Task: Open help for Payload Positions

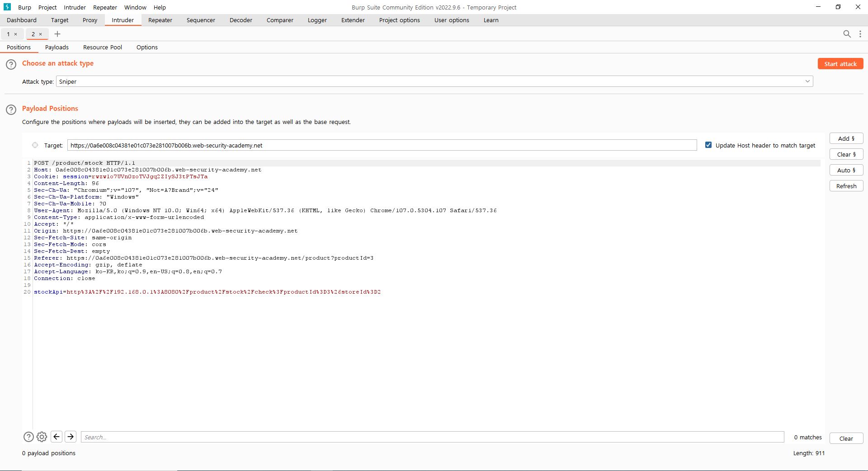Action: point(11,109)
